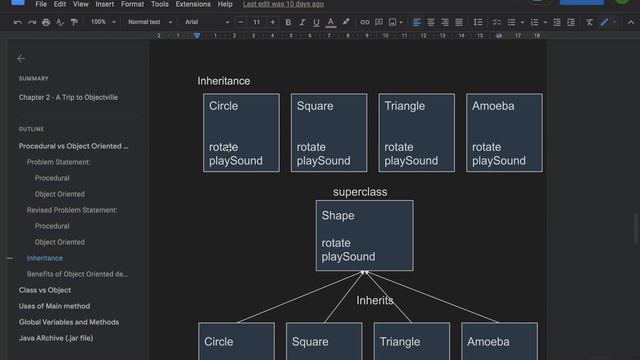This screenshot has width=640, height=360.
Task: Insert an image
Action: click(x=392, y=22)
